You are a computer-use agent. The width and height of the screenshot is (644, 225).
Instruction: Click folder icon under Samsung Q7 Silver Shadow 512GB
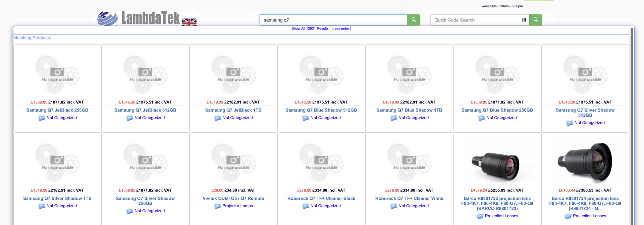click(570, 123)
